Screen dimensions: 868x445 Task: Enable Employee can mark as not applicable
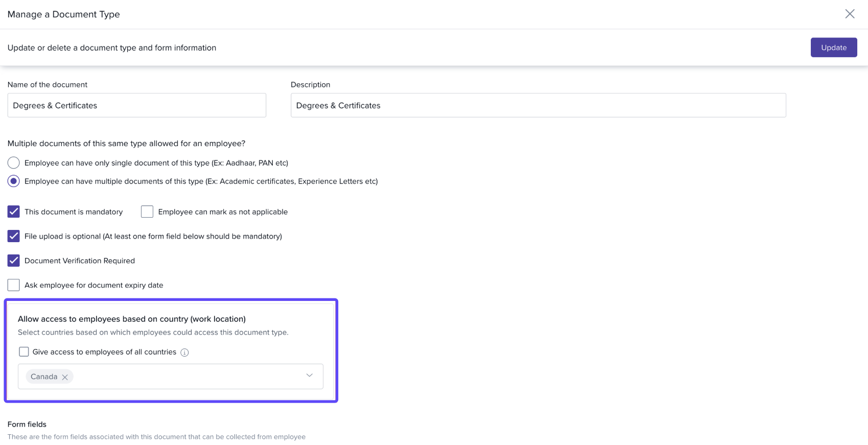point(147,212)
